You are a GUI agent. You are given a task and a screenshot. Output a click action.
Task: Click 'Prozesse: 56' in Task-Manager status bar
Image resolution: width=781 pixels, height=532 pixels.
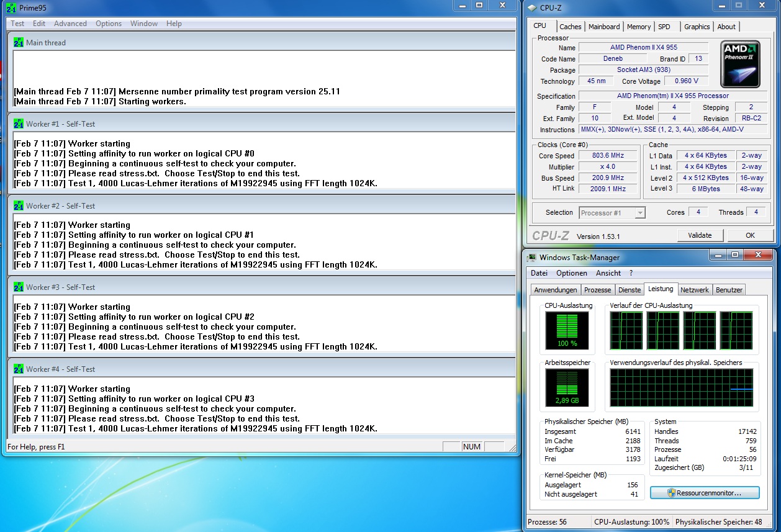(547, 522)
